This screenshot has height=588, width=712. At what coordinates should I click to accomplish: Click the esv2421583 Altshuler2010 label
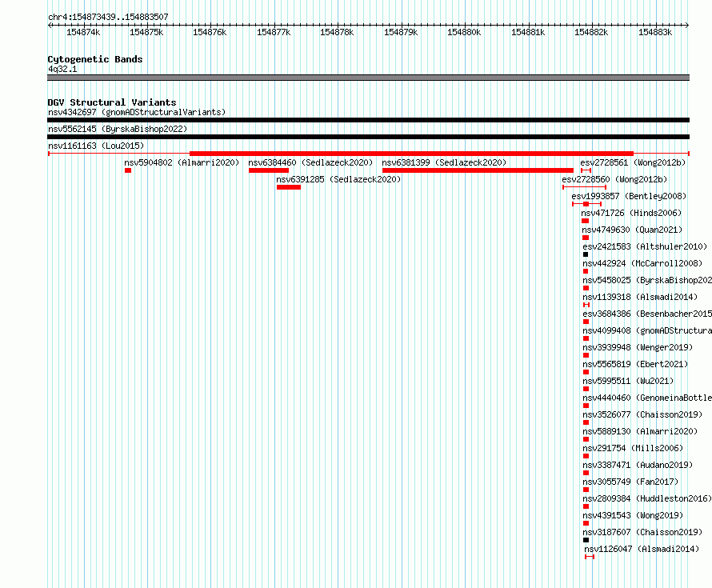646,246
